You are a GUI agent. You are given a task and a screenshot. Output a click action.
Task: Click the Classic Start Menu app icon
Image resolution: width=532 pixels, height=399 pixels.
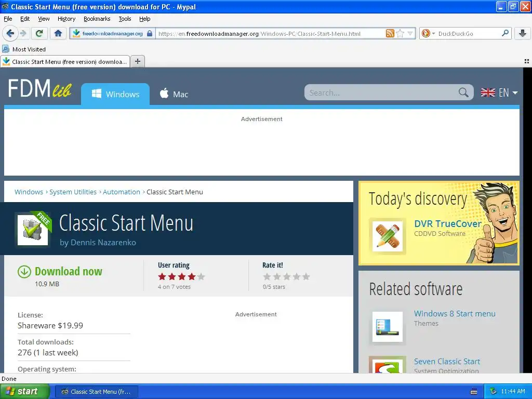(33, 230)
